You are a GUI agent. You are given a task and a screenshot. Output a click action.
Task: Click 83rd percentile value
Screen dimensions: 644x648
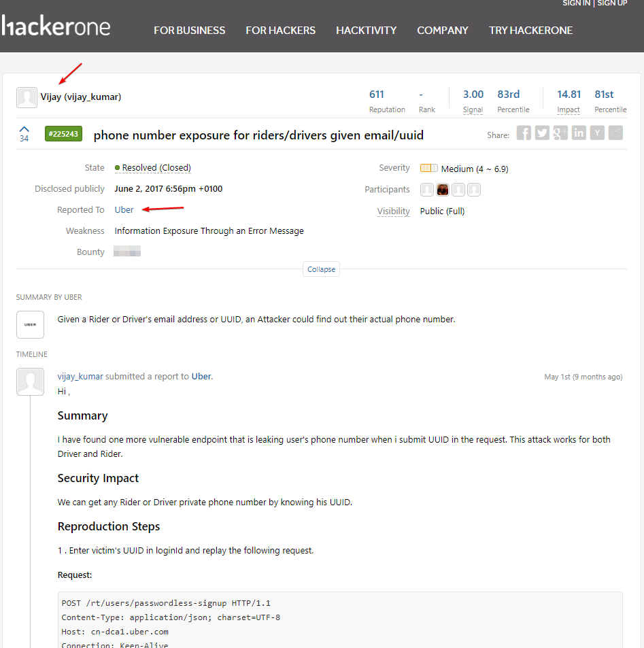coord(509,95)
